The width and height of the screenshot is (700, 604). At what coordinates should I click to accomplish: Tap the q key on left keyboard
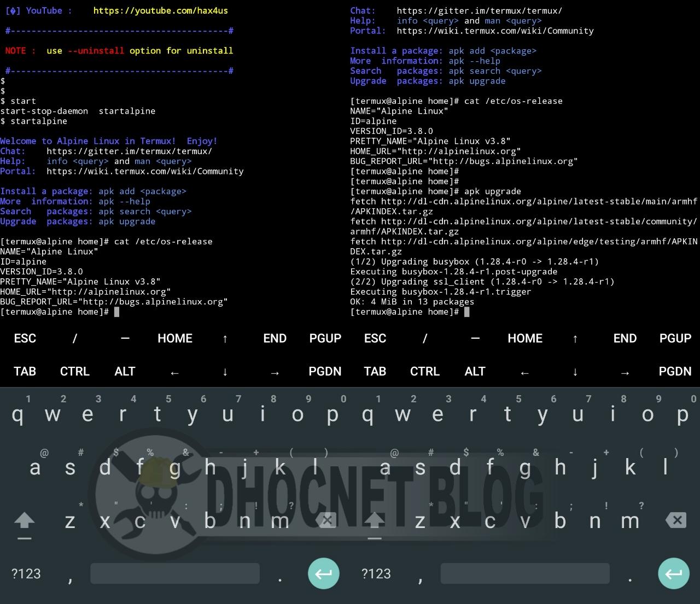click(17, 414)
